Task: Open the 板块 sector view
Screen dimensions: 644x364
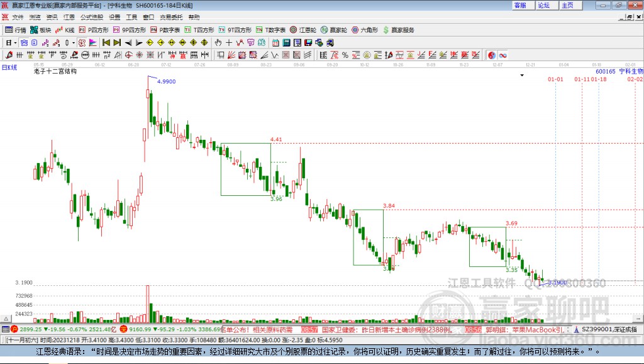Action: pyautogui.click(x=41, y=30)
